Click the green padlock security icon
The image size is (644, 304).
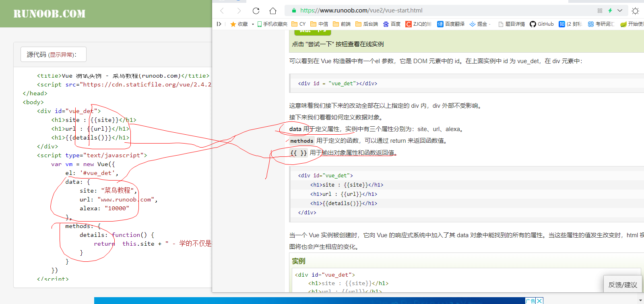pos(294,10)
